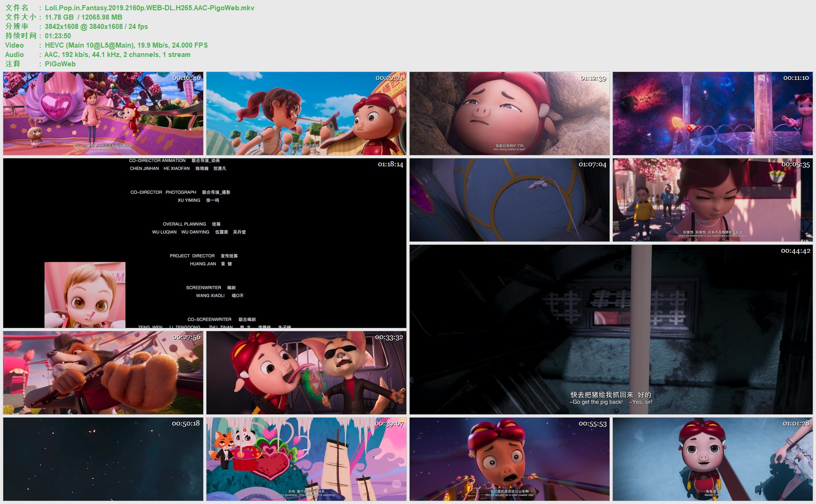Click the 'PROJECT DIRECTOR' credit heading

192,256
